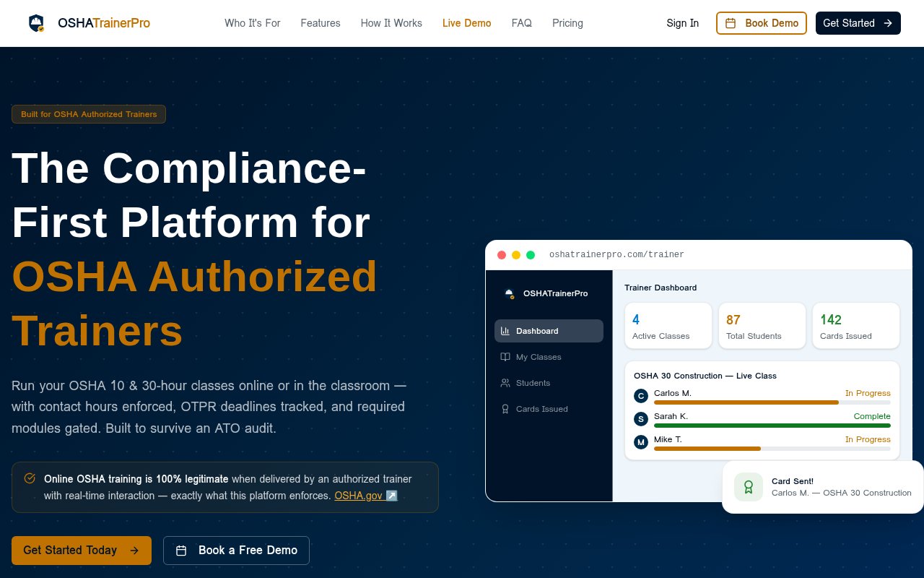Click Mike T. avatar circle 'M'
Image resolution: width=924 pixels, height=578 pixels.
coord(641,442)
